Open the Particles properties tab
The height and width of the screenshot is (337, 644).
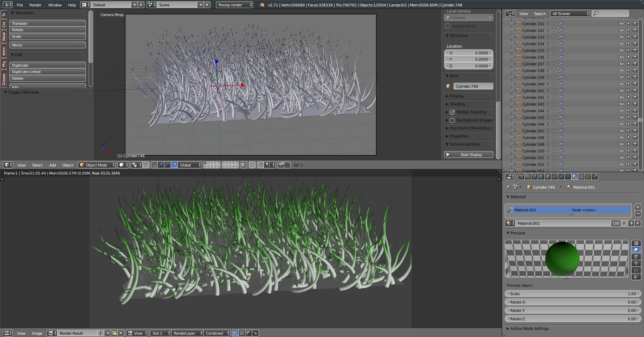(x=588, y=177)
